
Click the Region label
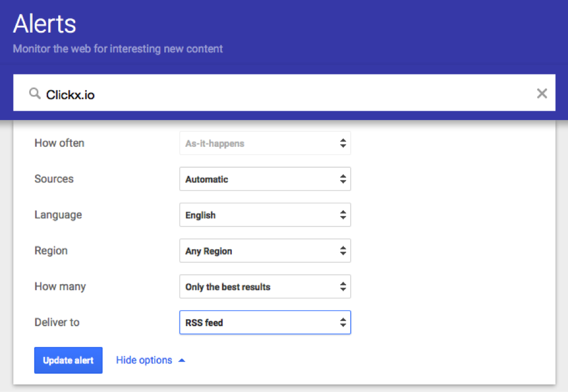coord(51,251)
